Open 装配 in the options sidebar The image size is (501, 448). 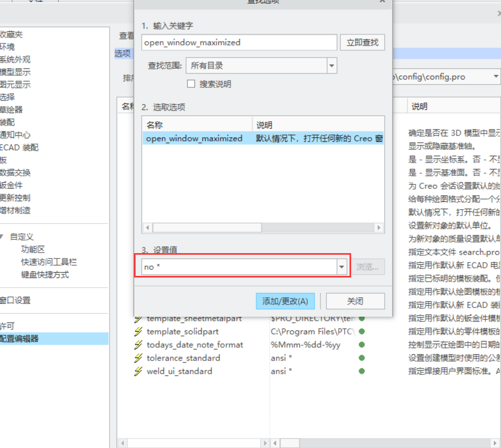7,122
